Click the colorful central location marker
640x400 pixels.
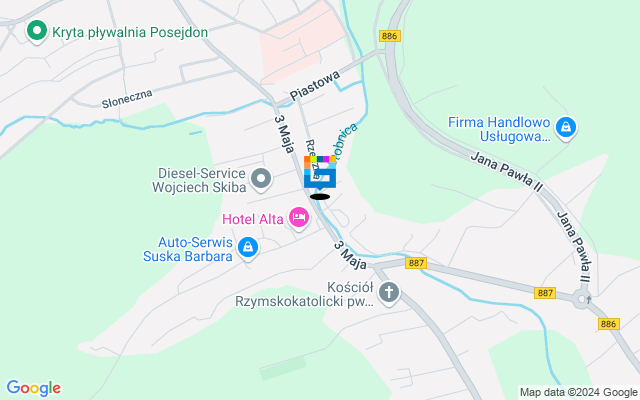coord(320,173)
